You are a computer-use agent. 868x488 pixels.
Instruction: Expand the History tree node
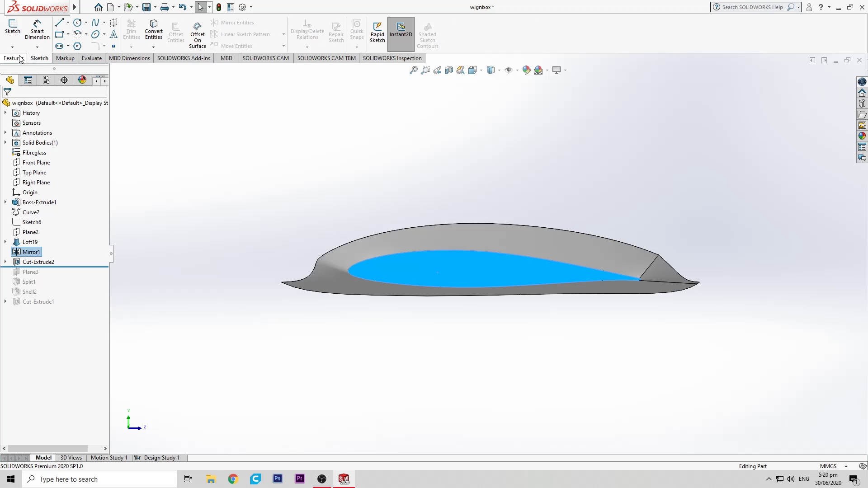(x=5, y=113)
